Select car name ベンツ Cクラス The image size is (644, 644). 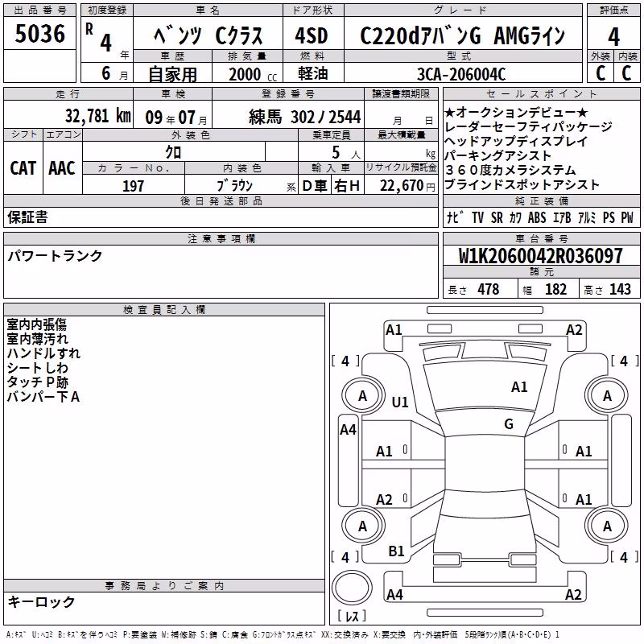click(208, 35)
